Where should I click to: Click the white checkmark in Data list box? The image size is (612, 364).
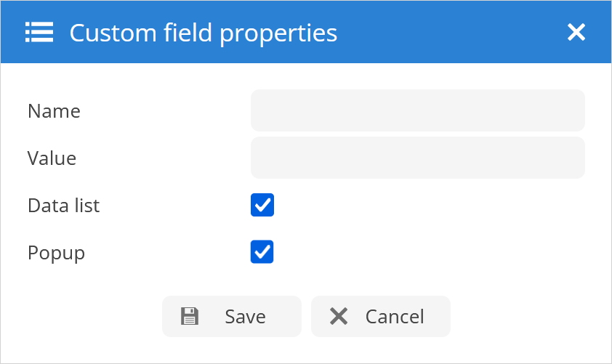click(x=262, y=206)
